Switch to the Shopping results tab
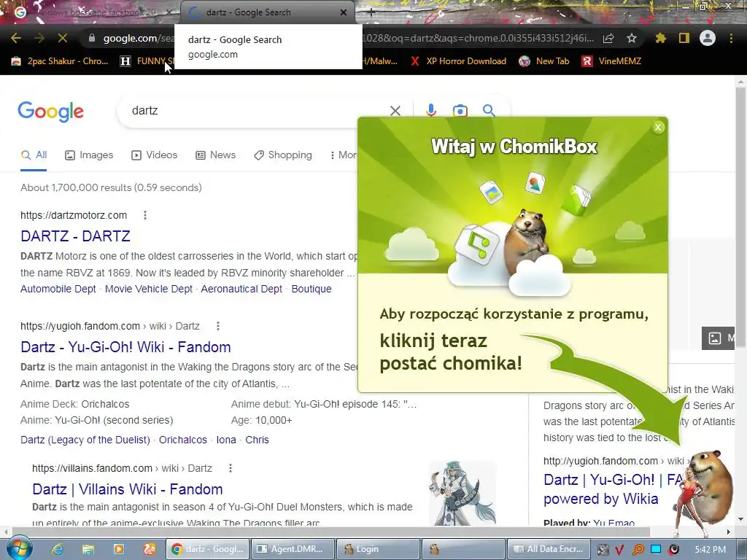Screen dimensions: 747x560 283,155
